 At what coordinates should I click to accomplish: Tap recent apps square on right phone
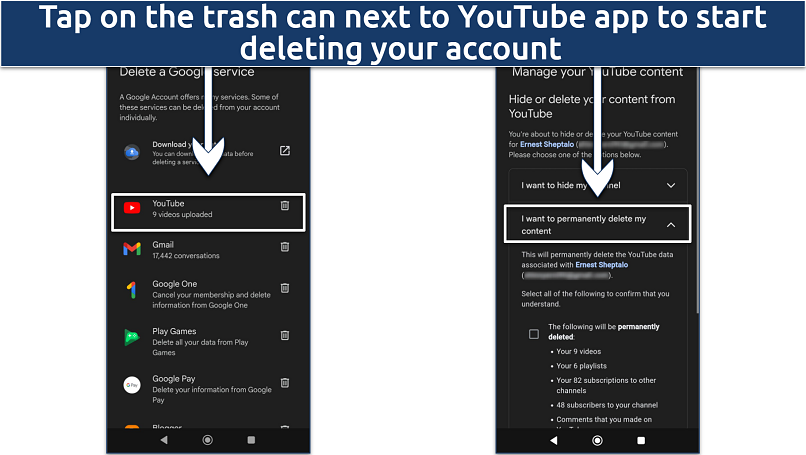point(641,441)
